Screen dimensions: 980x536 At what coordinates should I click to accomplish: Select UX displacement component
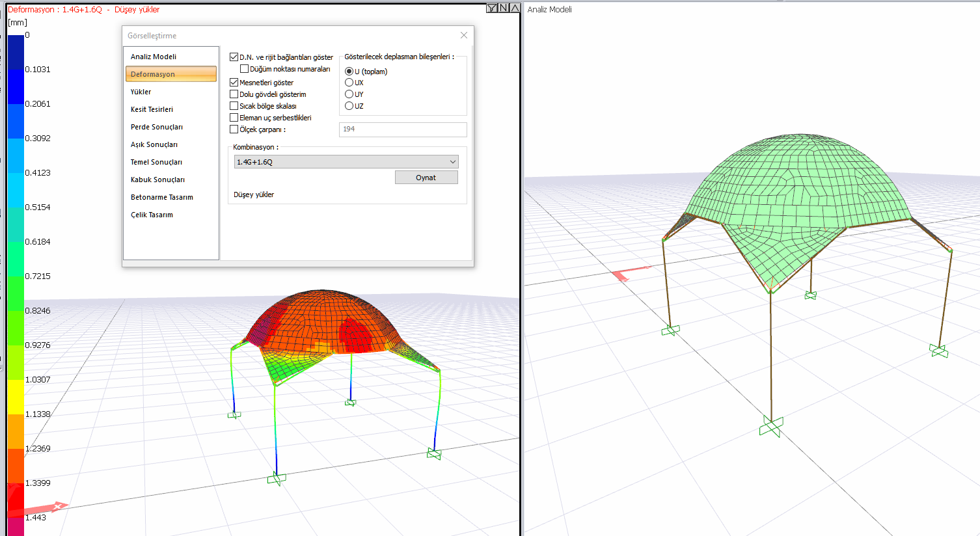pyautogui.click(x=349, y=83)
